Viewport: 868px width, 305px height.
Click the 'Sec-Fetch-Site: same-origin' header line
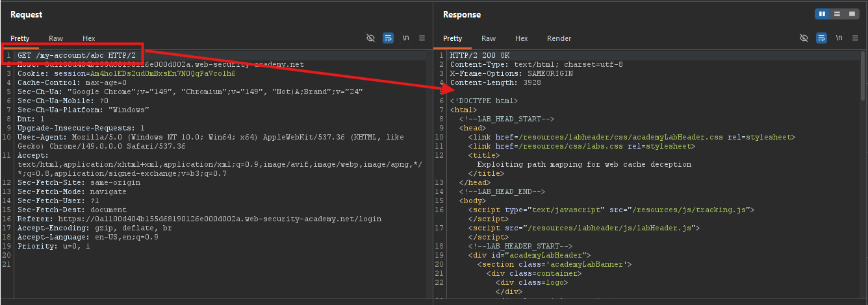pyautogui.click(x=79, y=183)
